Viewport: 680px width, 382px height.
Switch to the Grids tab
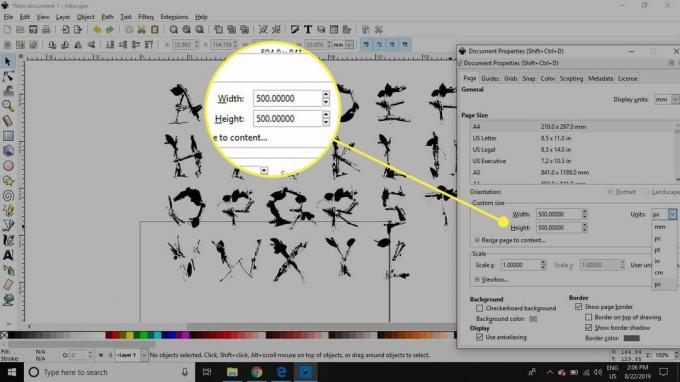[x=511, y=78]
